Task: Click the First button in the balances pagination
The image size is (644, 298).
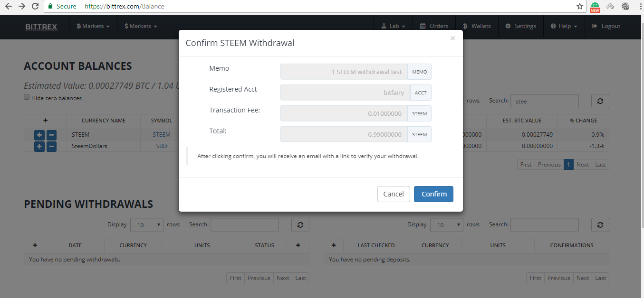Action: (x=526, y=165)
